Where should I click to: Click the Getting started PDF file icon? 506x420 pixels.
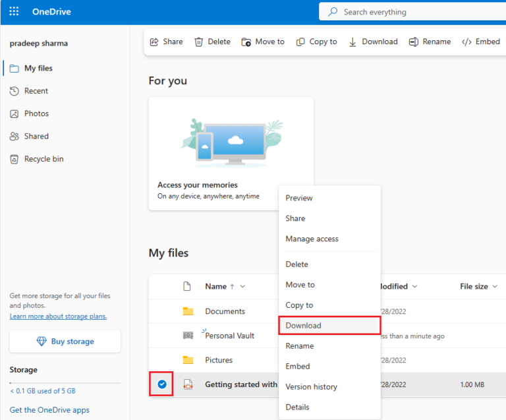(188, 384)
